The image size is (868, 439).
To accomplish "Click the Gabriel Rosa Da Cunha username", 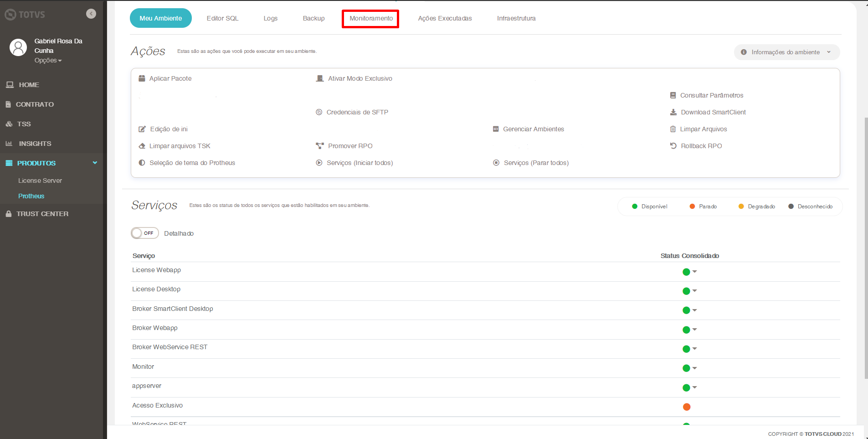I will [58, 46].
